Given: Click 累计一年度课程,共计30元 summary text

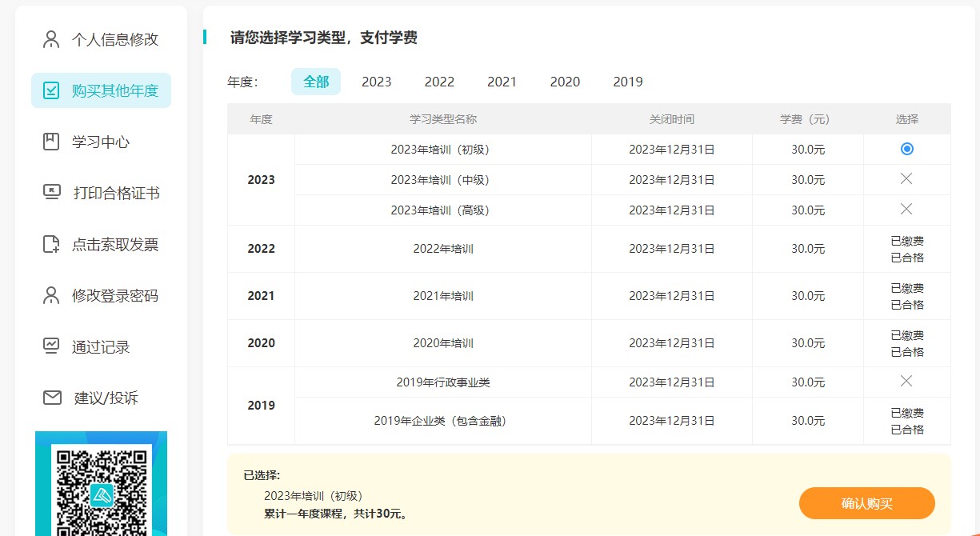Looking at the screenshot, I should click(337, 514).
